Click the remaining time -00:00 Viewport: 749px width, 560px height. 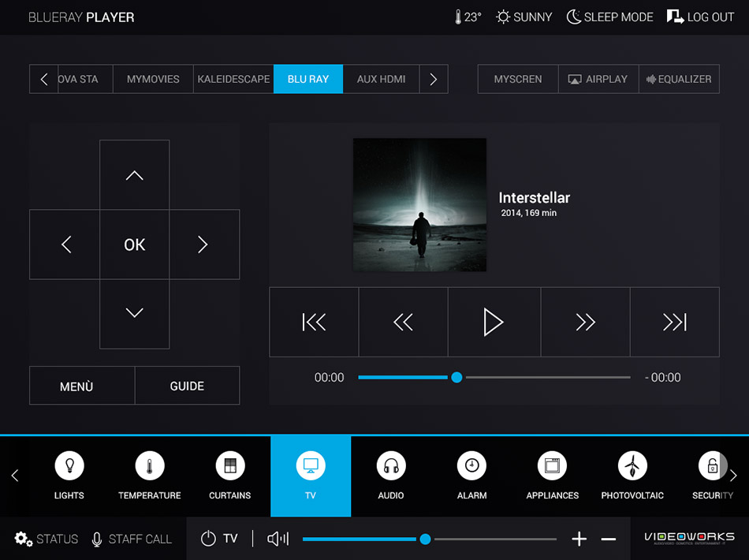tap(662, 378)
